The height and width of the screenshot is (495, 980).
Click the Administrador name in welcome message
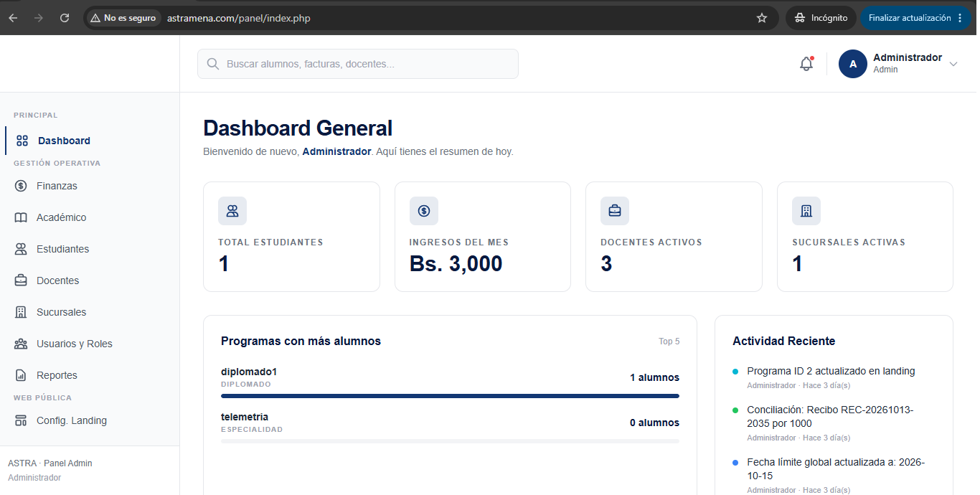pos(336,151)
